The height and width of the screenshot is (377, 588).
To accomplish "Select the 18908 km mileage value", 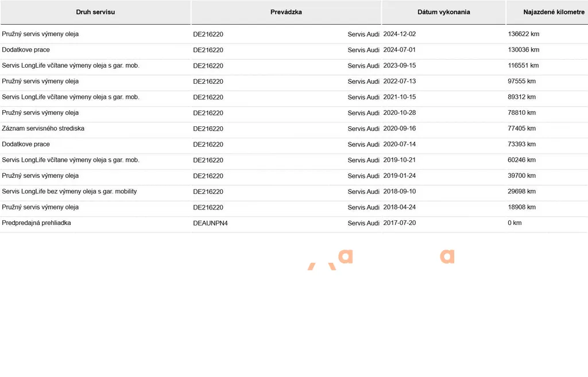I will [x=521, y=207].
